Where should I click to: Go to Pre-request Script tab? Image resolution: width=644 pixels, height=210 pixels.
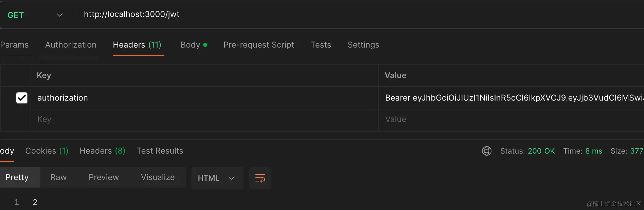click(x=258, y=45)
